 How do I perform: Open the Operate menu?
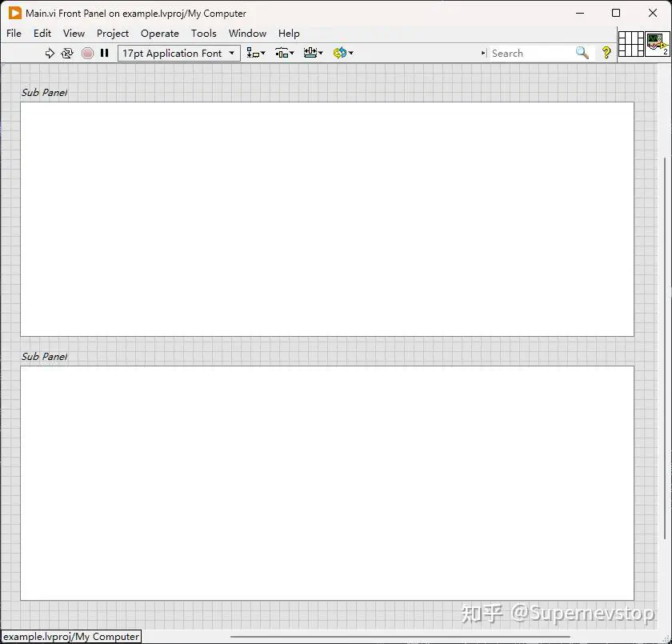(159, 34)
